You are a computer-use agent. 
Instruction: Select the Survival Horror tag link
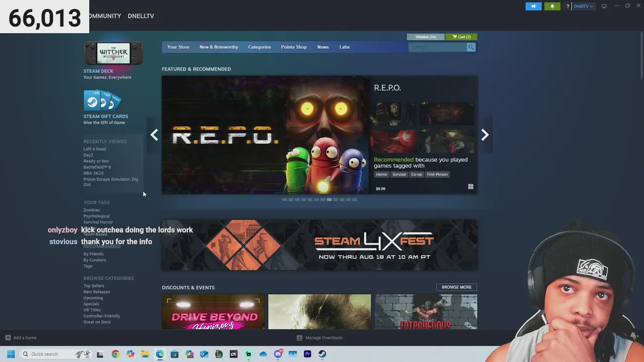[x=98, y=222]
